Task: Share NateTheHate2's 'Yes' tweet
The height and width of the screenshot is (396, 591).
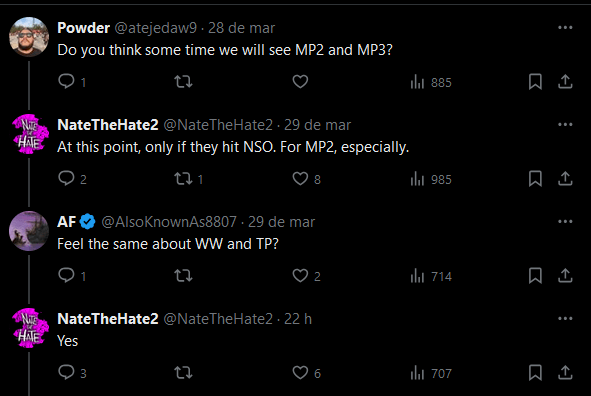Action: coord(565,372)
